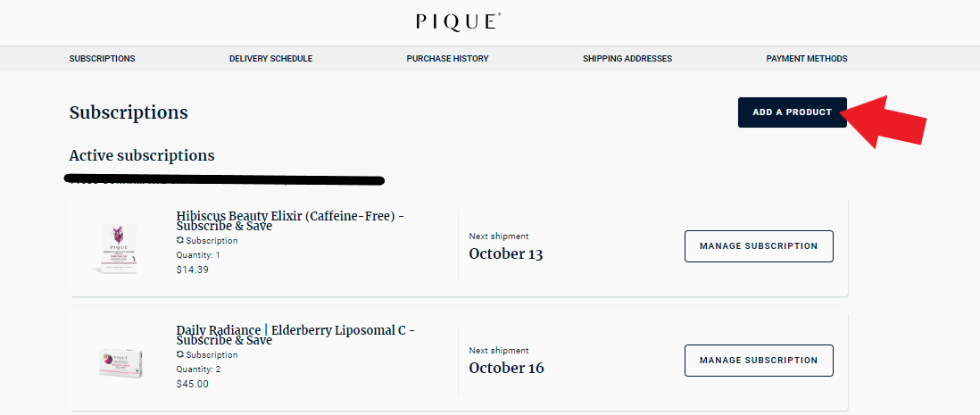Go to the Subscriptions nav tab

[103, 59]
